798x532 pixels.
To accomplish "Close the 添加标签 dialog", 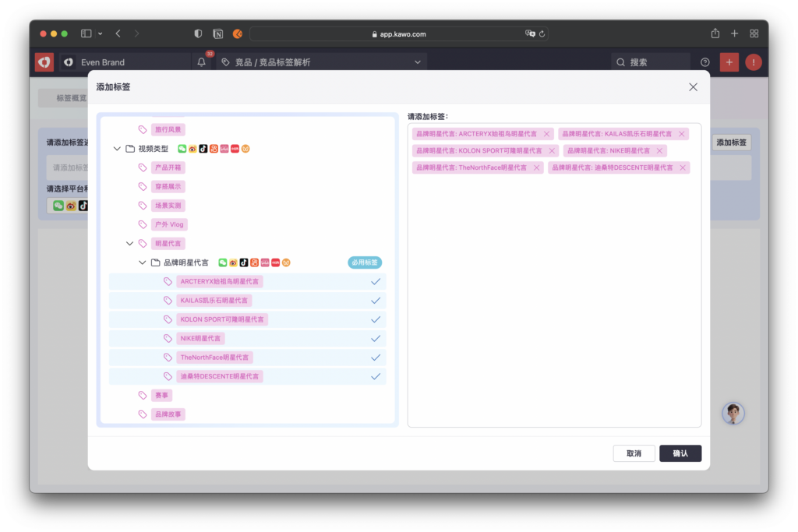I will click(x=693, y=87).
